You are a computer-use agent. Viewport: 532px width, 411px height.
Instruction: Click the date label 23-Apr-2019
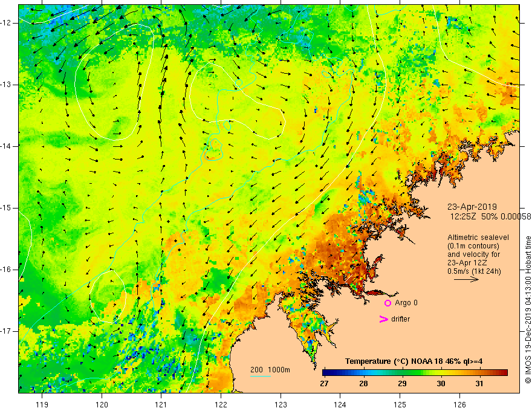472,207
